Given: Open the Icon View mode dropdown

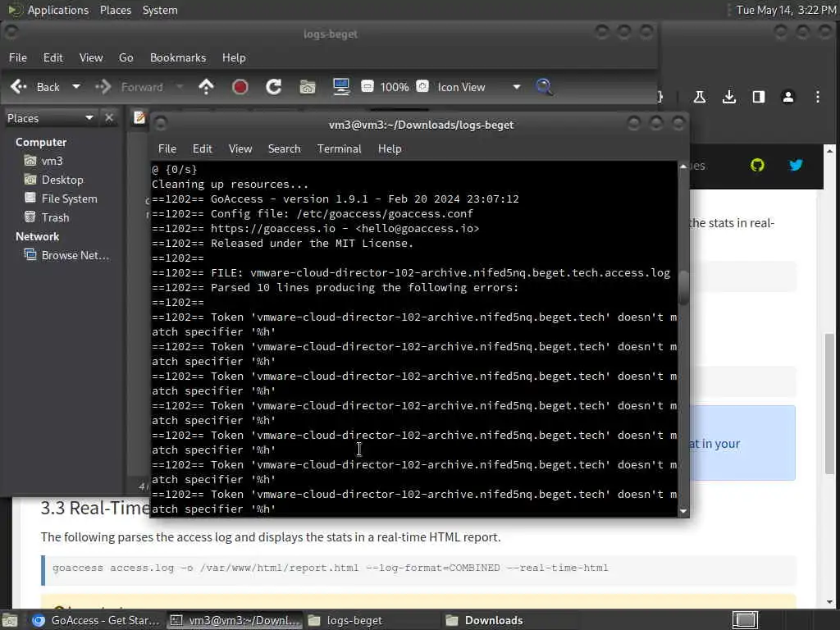Looking at the screenshot, I should click(478, 87).
